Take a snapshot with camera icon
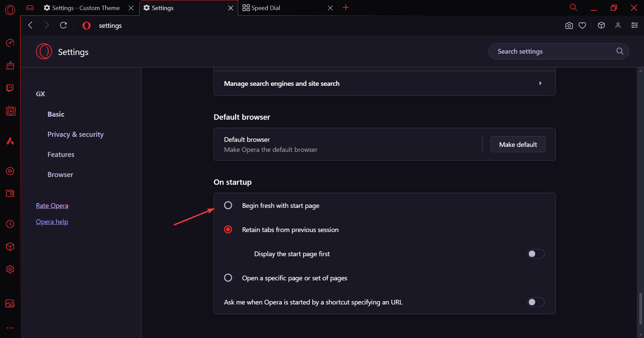This screenshot has width=644, height=338. (569, 25)
